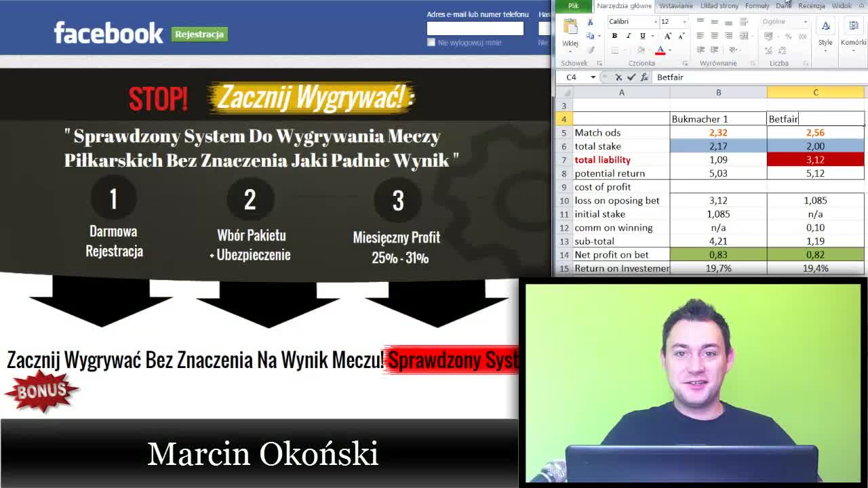The height and width of the screenshot is (488, 868).
Task: Confirm entry with the checkmark icon
Action: point(631,77)
